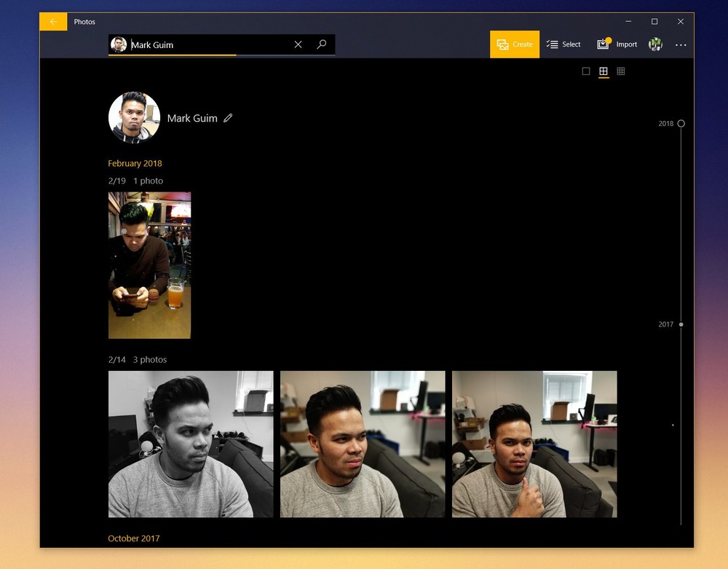Screen dimensions: 728x569
Task: Click the back arrow button
Action: click(53, 22)
